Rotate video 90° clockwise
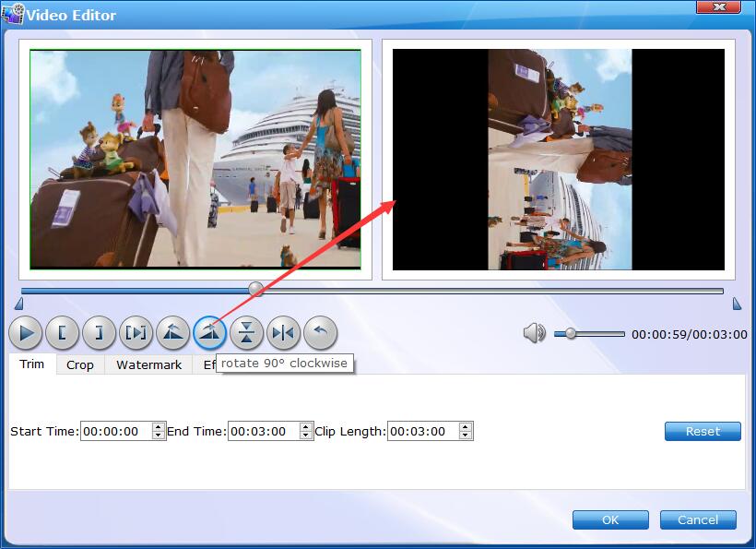This screenshot has width=756, height=549. (x=210, y=332)
